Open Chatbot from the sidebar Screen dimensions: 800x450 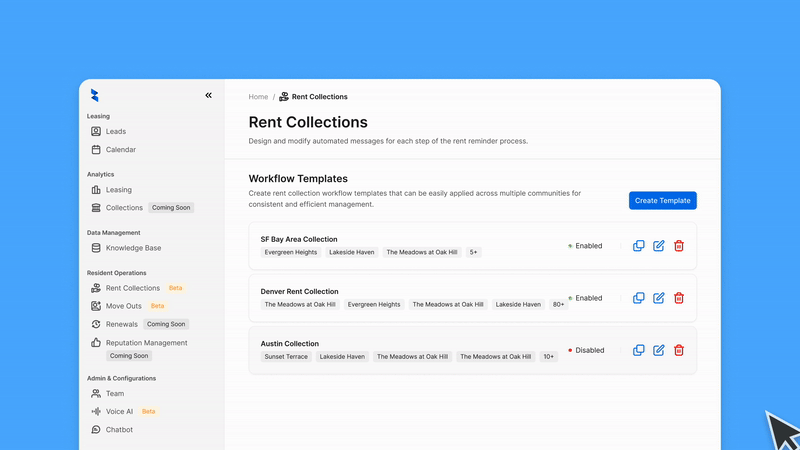point(119,430)
